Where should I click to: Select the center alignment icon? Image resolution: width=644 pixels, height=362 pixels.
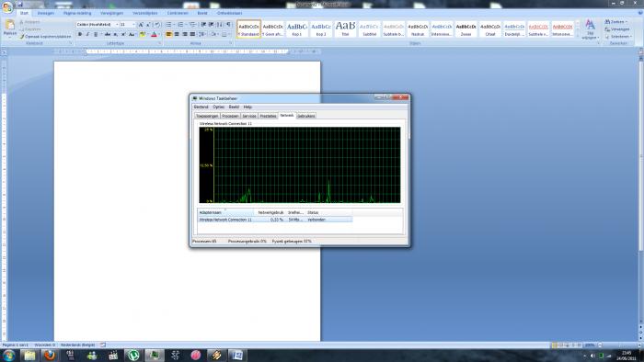click(x=177, y=34)
